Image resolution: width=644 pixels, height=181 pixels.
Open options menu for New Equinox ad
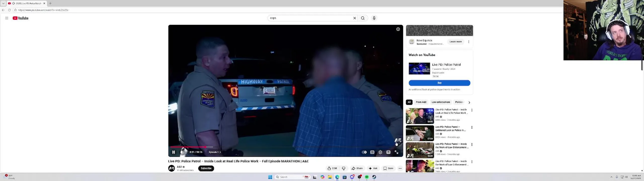[469, 42]
